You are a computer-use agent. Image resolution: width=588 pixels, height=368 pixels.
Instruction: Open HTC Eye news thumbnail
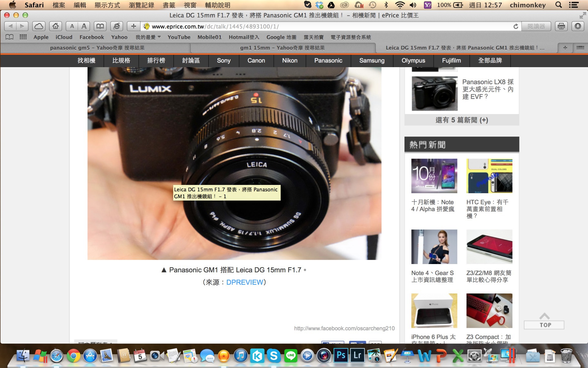(x=489, y=176)
